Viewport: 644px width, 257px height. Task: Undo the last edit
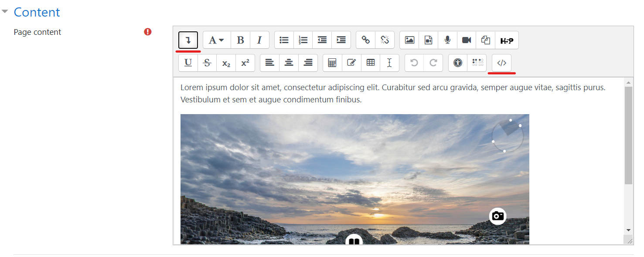tap(414, 63)
